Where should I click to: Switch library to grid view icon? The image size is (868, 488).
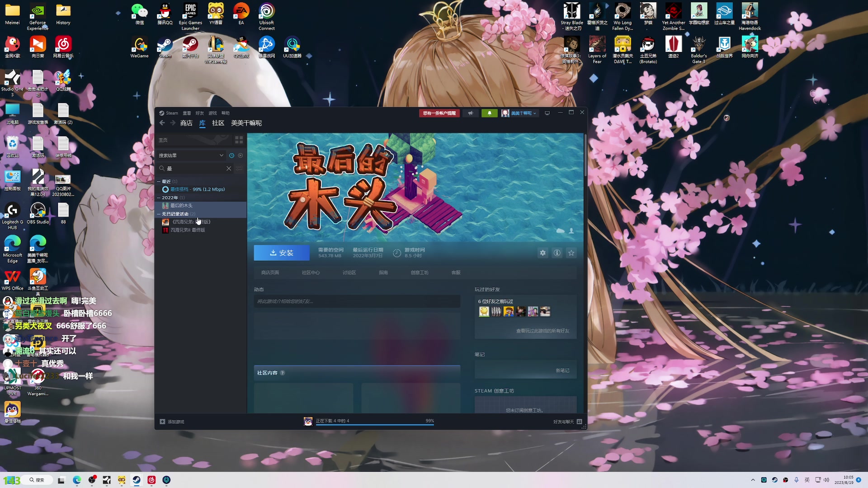coord(239,140)
